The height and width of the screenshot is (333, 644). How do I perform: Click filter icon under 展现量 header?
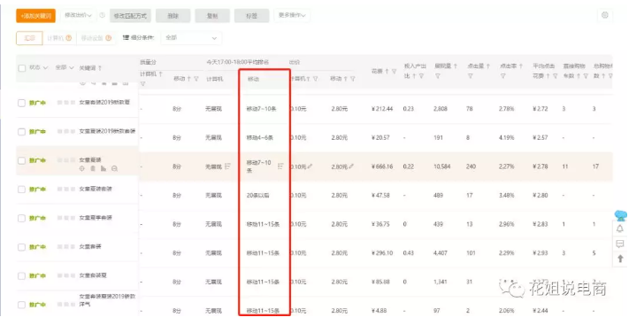(x=437, y=76)
